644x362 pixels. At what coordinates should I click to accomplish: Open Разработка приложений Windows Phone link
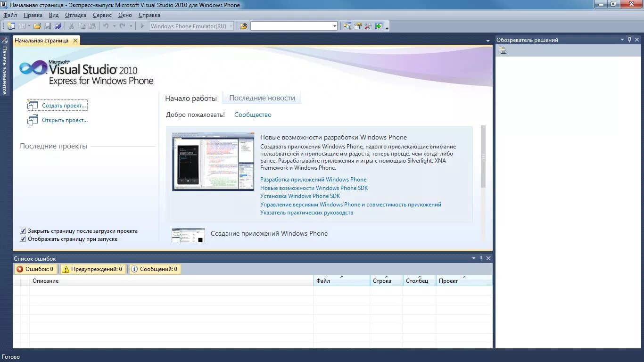click(x=313, y=180)
